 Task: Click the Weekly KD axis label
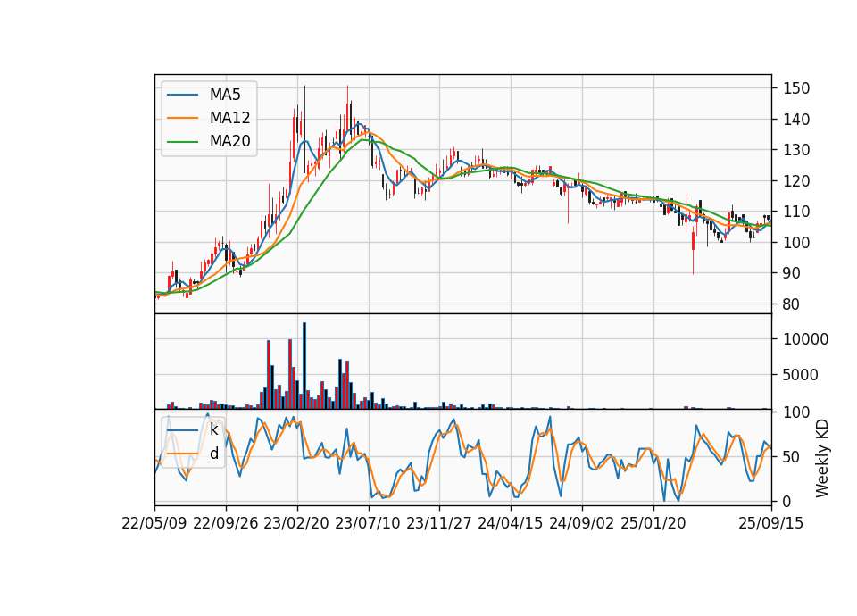(x=822, y=458)
